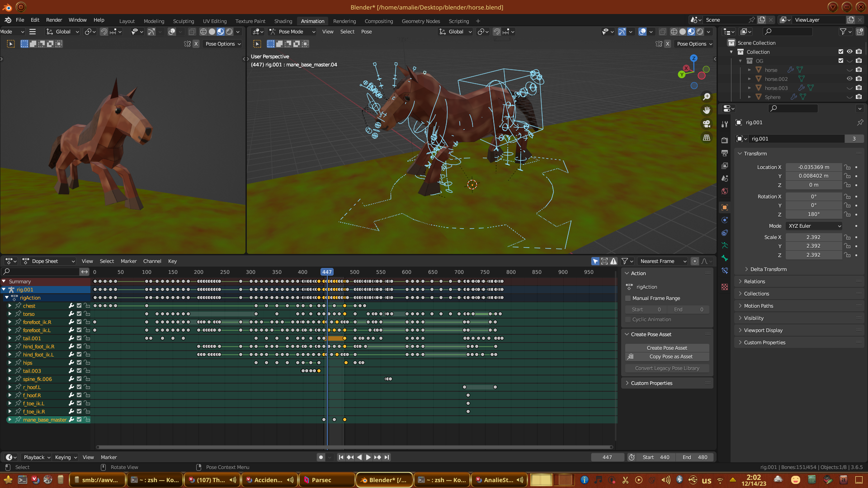Open the Dope Sheet mode dropdown
The image size is (868, 488).
(49, 261)
